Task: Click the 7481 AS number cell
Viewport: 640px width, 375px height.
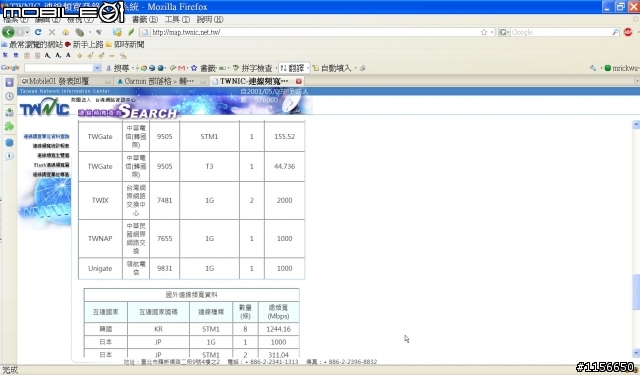Action: pyautogui.click(x=164, y=200)
